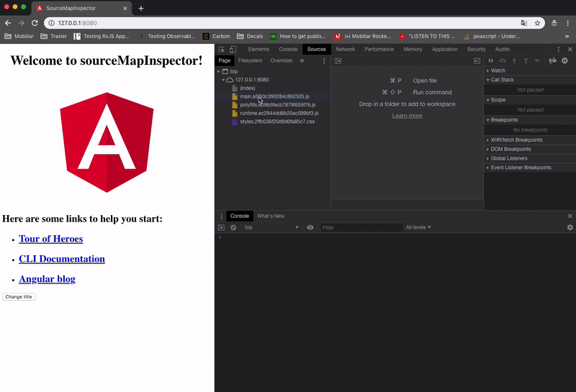This screenshot has width=576, height=392.
Task: View site information icon in the address bar
Action: (x=51, y=23)
